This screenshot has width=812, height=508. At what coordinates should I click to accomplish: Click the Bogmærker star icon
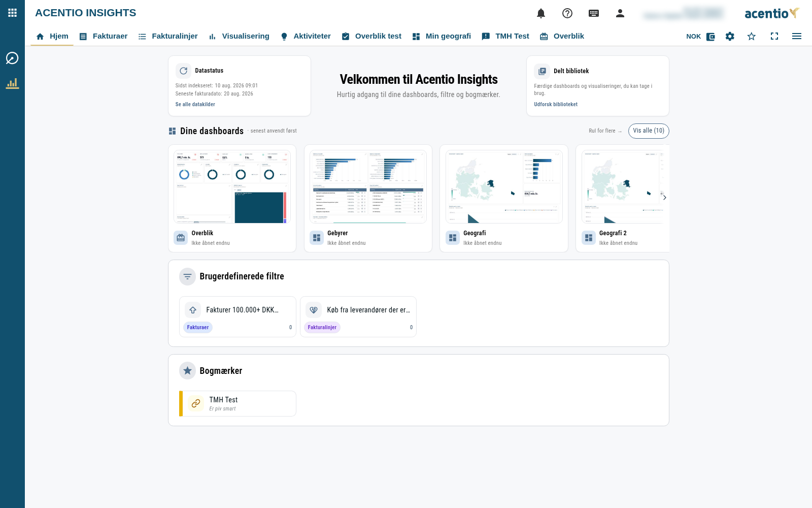click(x=187, y=371)
